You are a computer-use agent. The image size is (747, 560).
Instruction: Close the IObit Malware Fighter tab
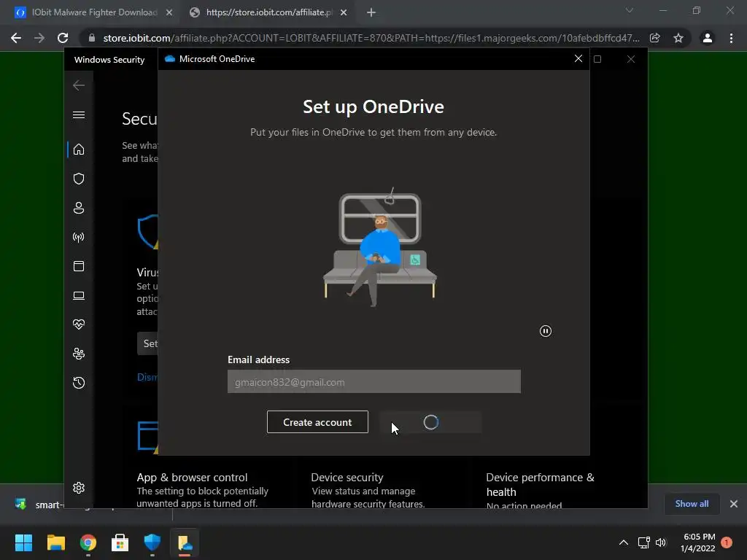(x=169, y=12)
